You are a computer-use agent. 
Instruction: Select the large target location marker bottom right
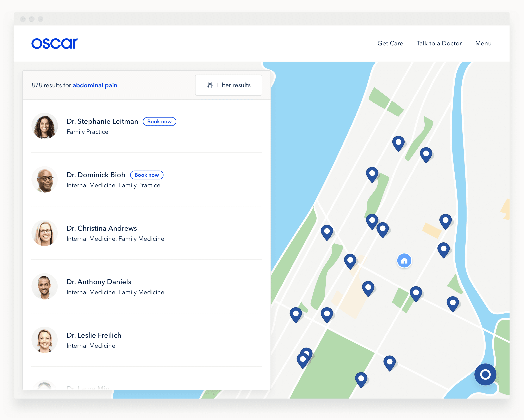pos(485,374)
